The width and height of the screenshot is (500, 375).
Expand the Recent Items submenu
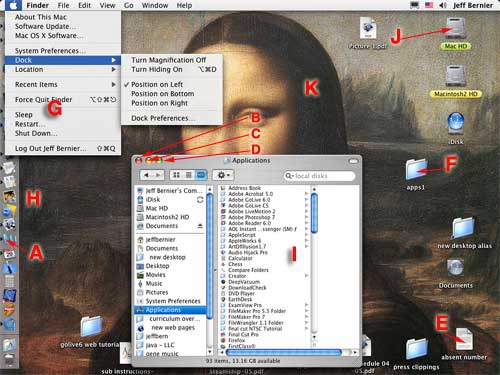pos(63,84)
